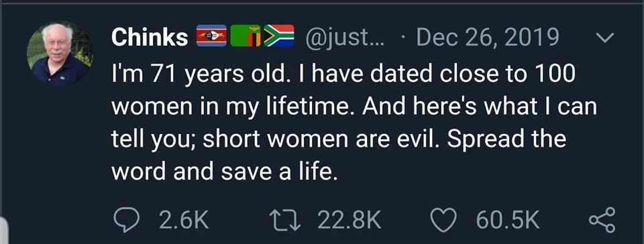Viewport: 644px width, 244px height.
Task: Click the green Zambia flag emoji
Action: [x=246, y=36]
